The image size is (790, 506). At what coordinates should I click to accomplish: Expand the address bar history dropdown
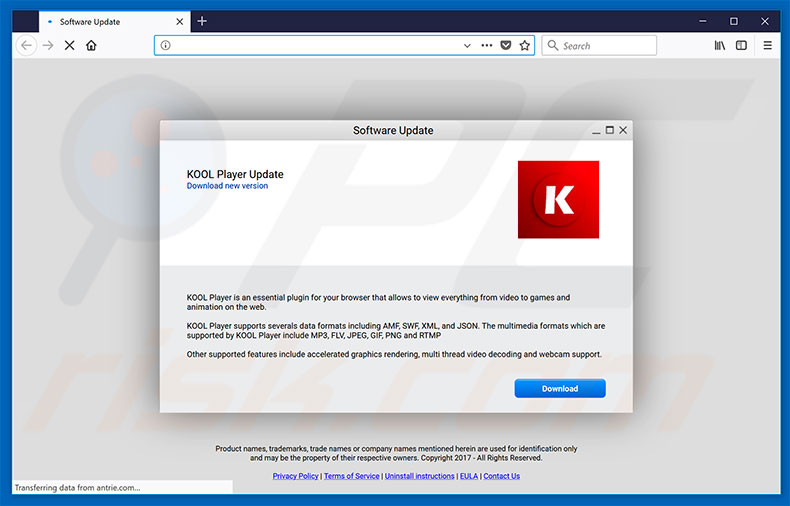(467, 45)
